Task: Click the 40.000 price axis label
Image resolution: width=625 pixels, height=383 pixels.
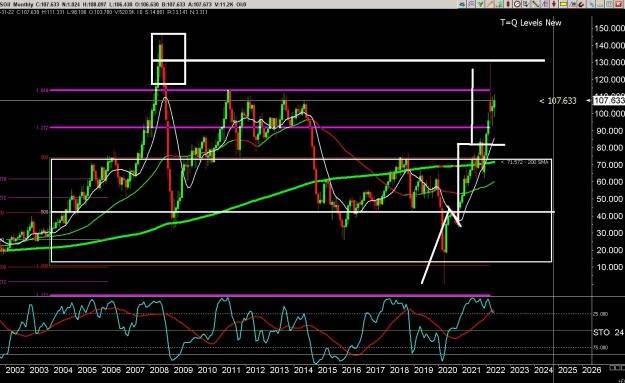Action: coord(609,216)
